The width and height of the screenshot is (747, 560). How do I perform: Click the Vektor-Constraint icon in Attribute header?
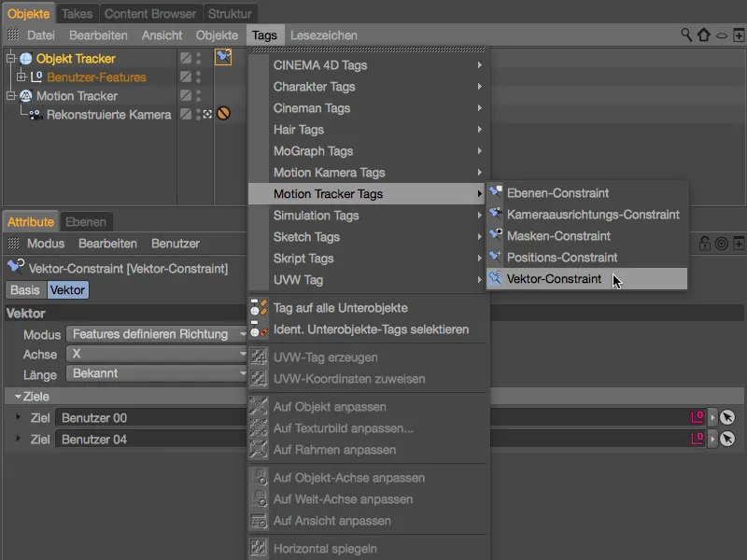(x=16, y=266)
